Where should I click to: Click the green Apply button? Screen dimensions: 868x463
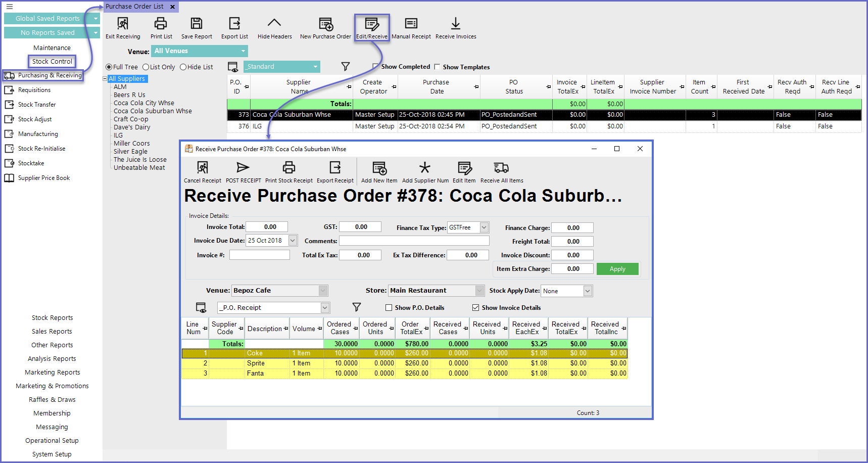617,269
